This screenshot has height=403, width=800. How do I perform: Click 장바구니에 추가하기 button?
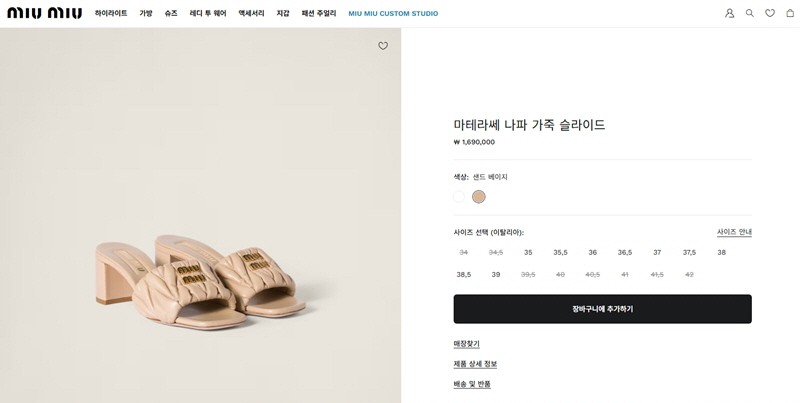(x=603, y=309)
